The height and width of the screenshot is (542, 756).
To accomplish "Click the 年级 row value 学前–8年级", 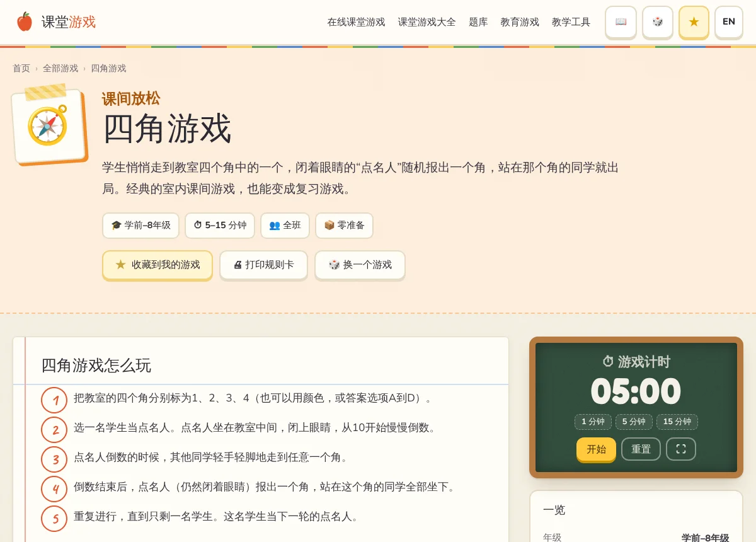I will tap(705, 538).
